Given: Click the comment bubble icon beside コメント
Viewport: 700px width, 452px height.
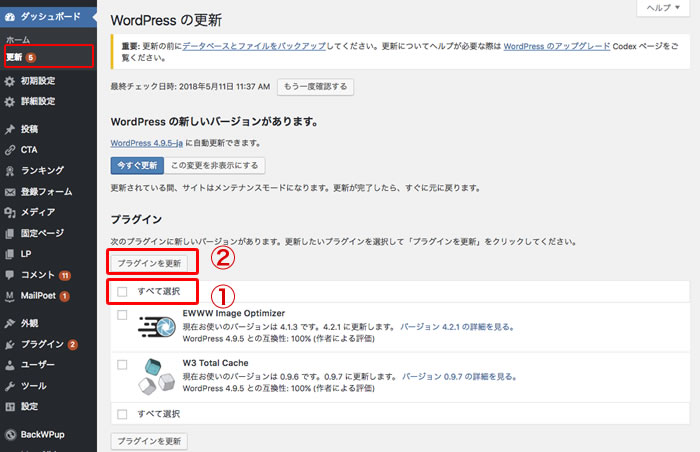Looking at the screenshot, I should pos(10,275).
